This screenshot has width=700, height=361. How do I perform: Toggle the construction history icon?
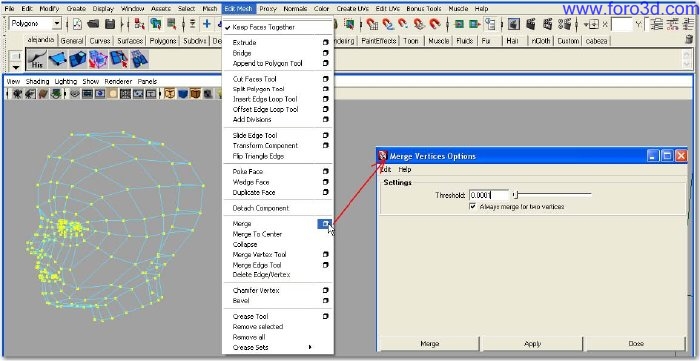(490, 24)
